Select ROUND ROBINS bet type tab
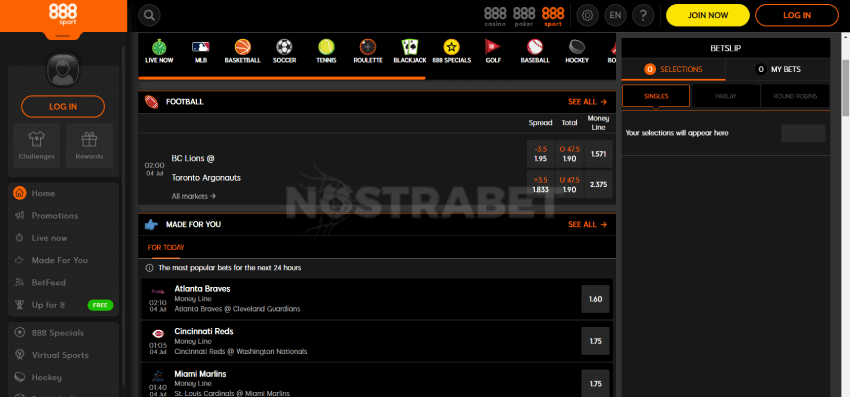The image size is (850, 397). click(795, 96)
